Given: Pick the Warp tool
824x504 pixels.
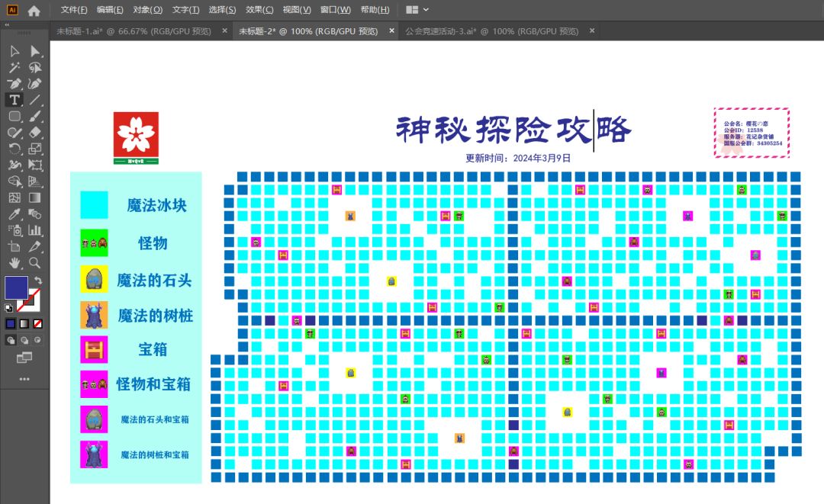Looking at the screenshot, I should (14, 165).
